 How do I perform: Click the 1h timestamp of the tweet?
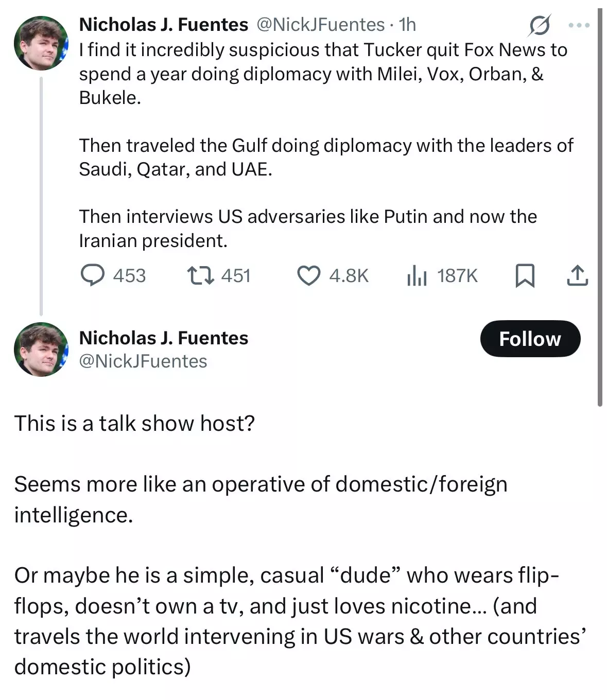(407, 24)
